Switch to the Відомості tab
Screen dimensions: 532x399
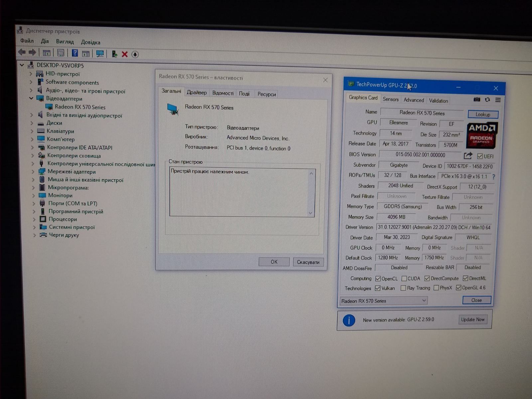pyautogui.click(x=223, y=93)
